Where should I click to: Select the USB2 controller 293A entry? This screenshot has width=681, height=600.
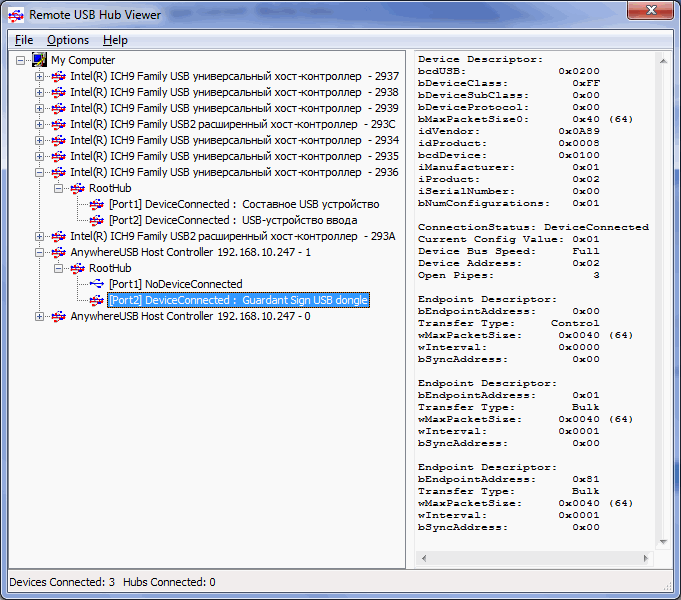[232, 236]
